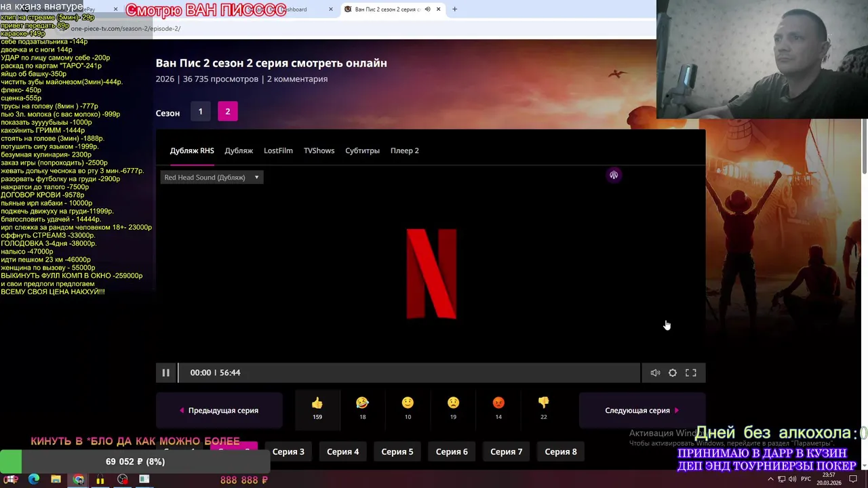
Task: Open Серия 6
Action: click(x=452, y=452)
